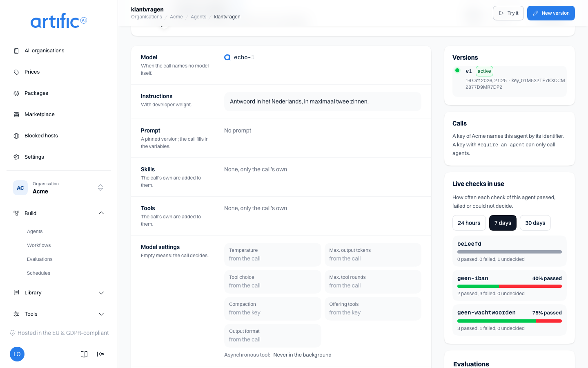Open Workflows in the Build menu

tap(39, 245)
